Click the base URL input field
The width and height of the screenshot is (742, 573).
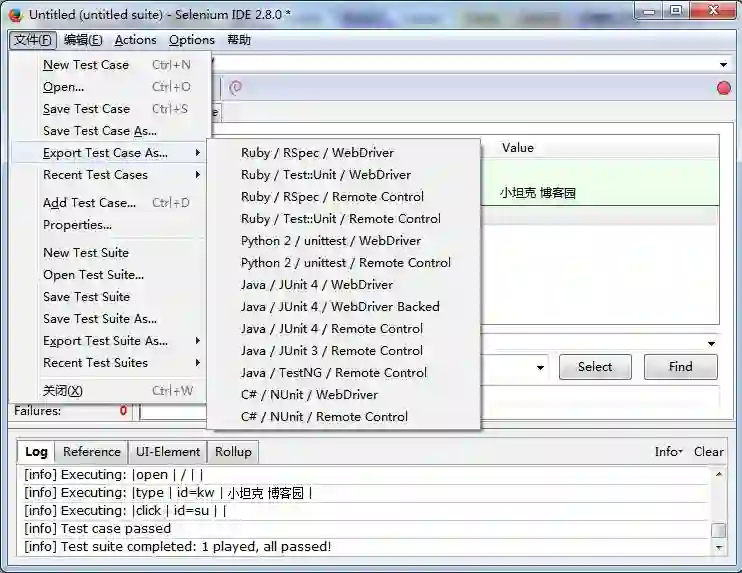[x=464, y=64]
